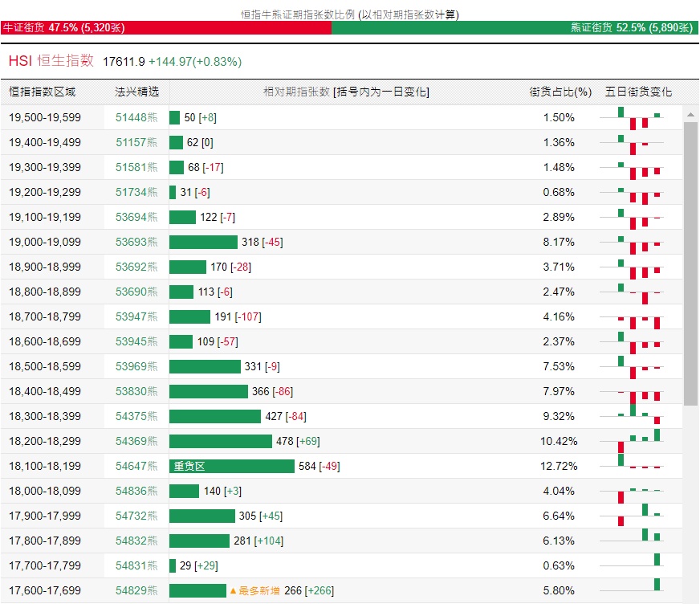Viewport: 700px width, 604px height.
Task: Click the scrollbar up arrow
Action: coord(690,115)
